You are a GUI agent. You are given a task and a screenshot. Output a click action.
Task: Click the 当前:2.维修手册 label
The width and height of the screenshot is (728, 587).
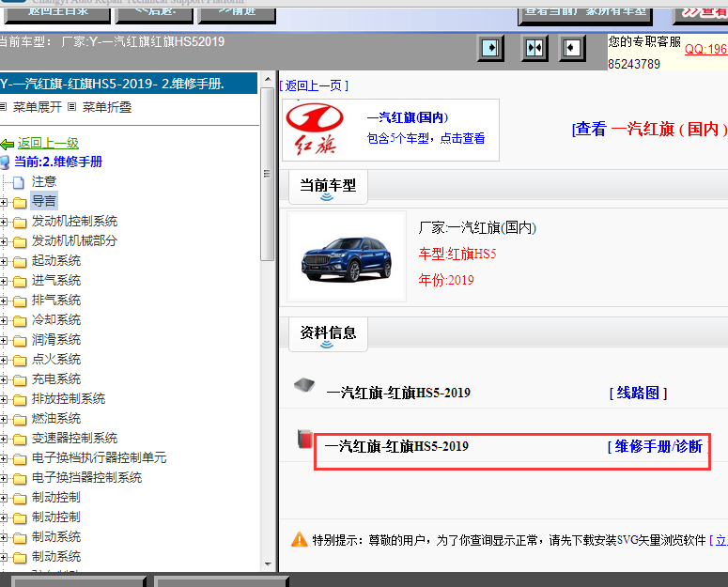click(x=58, y=162)
